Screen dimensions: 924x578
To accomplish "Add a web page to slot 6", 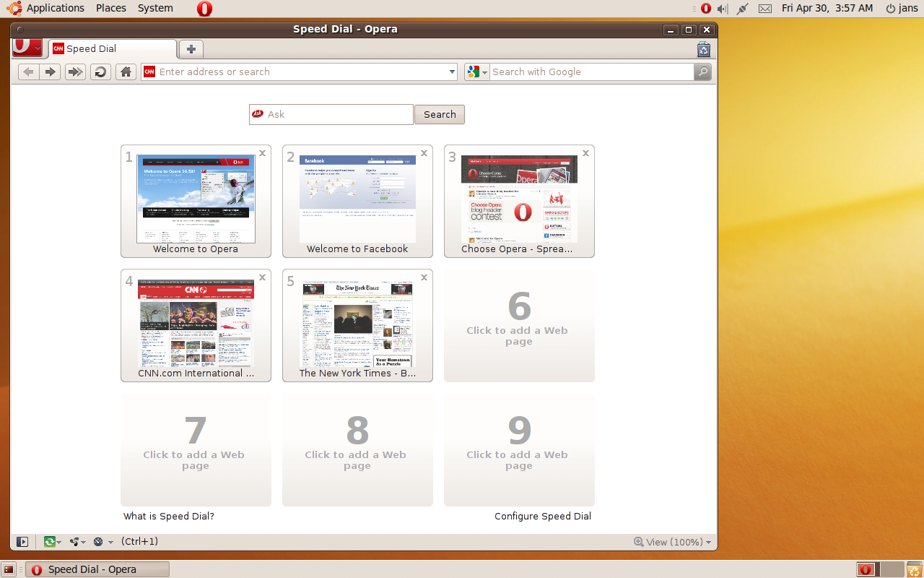I will (519, 325).
